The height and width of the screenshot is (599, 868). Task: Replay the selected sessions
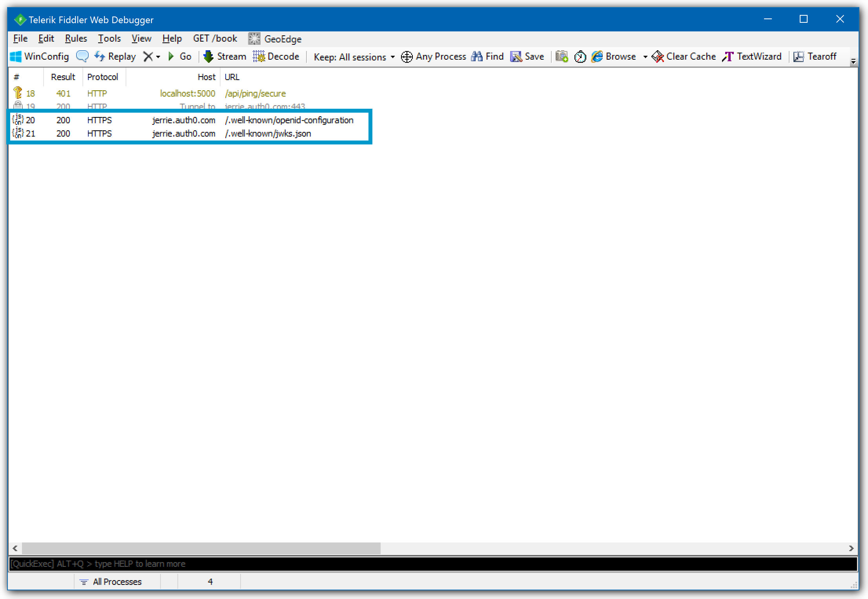[x=115, y=57]
